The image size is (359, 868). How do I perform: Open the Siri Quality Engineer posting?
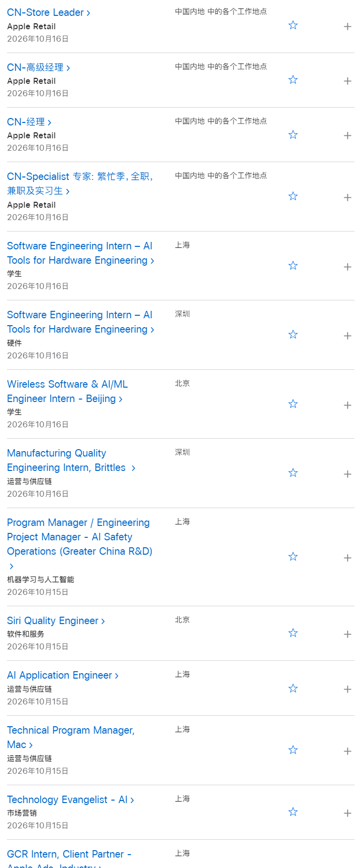(x=56, y=621)
